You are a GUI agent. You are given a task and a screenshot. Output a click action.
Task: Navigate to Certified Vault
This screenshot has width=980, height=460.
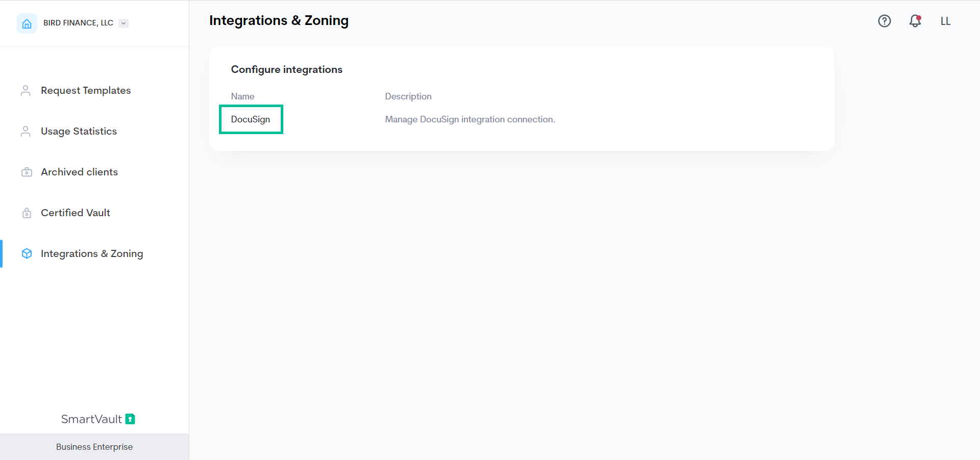pos(76,213)
